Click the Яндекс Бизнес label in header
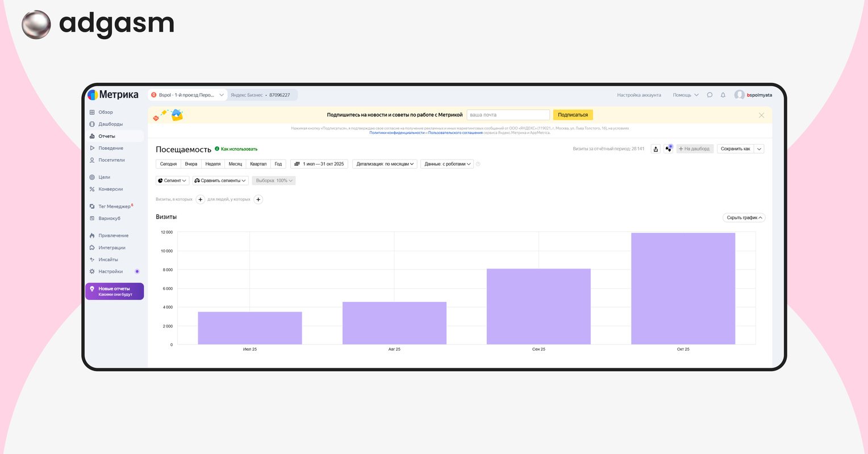868x454 pixels. pyautogui.click(x=247, y=95)
